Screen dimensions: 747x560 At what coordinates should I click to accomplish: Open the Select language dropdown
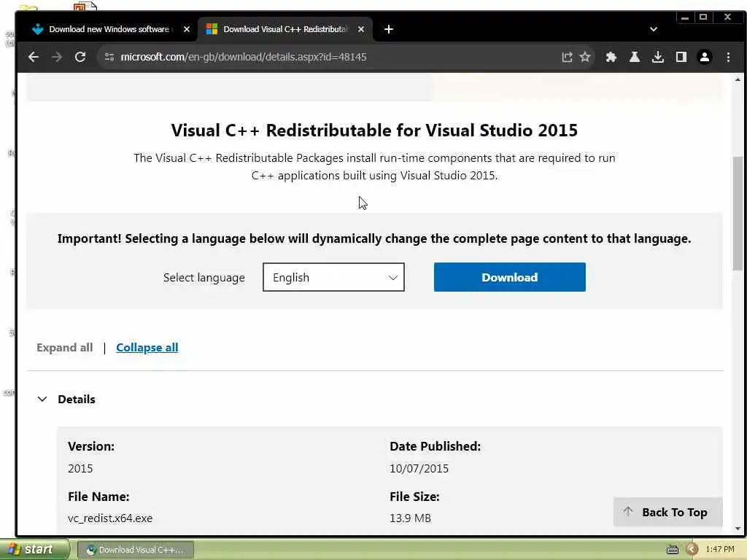(333, 277)
